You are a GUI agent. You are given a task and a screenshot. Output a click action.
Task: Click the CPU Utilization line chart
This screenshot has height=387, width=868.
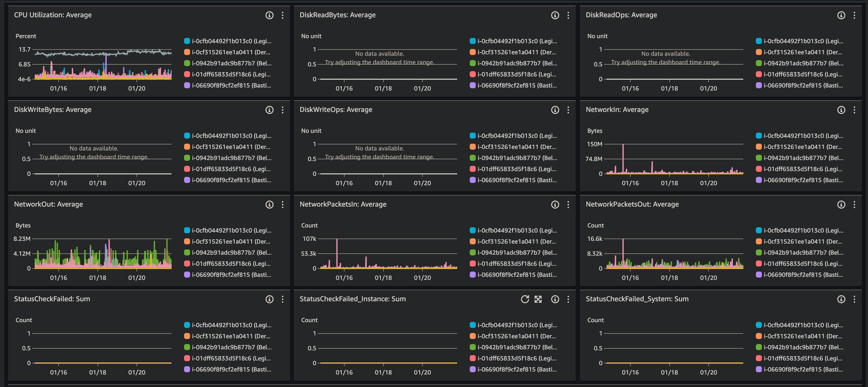click(x=103, y=64)
